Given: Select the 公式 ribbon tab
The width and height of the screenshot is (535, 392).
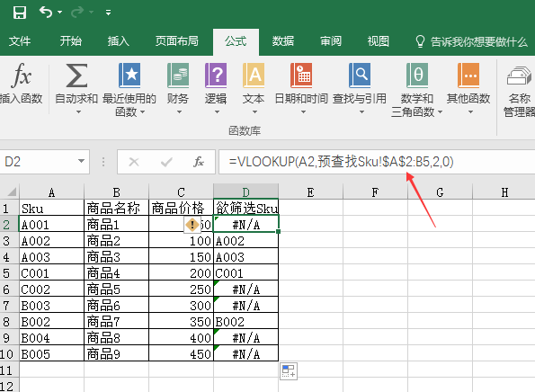Looking at the screenshot, I should [236, 41].
